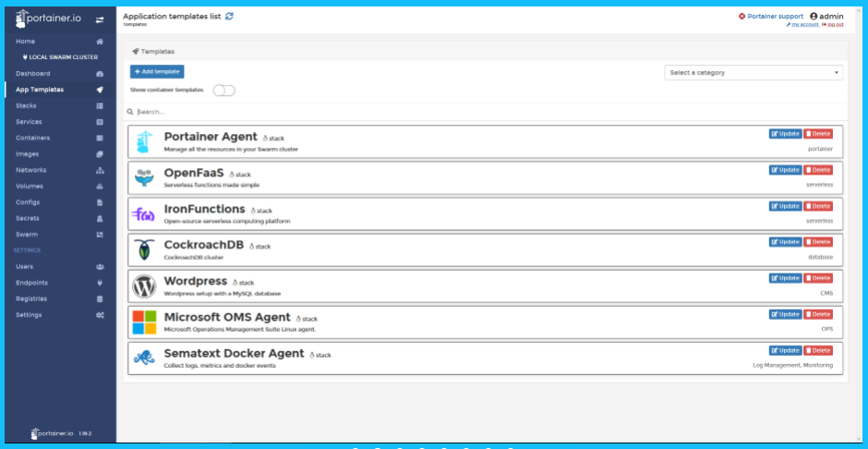The height and width of the screenshot is (449, 868).
Task: Delete the Portainer Agent template
Action: pos(817,133)
